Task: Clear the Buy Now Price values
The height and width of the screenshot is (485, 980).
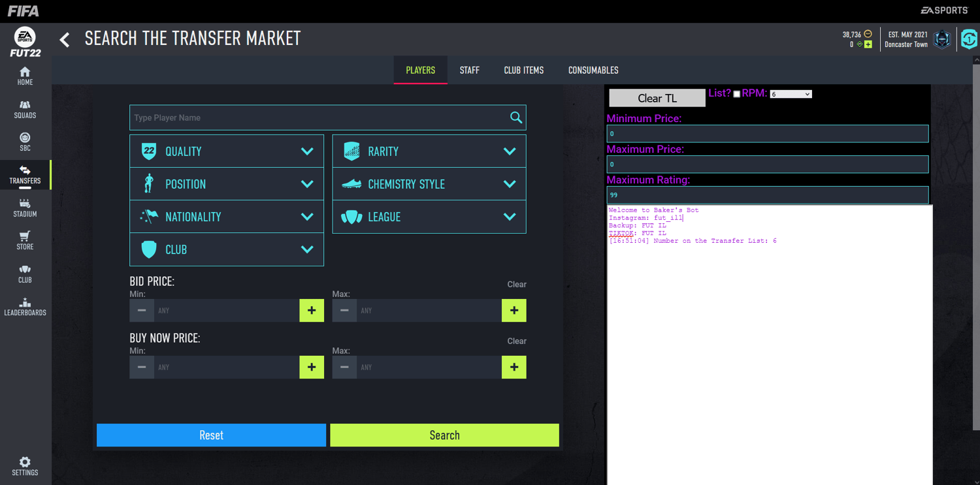Action: pyautogui.click(x=517, y=341)
